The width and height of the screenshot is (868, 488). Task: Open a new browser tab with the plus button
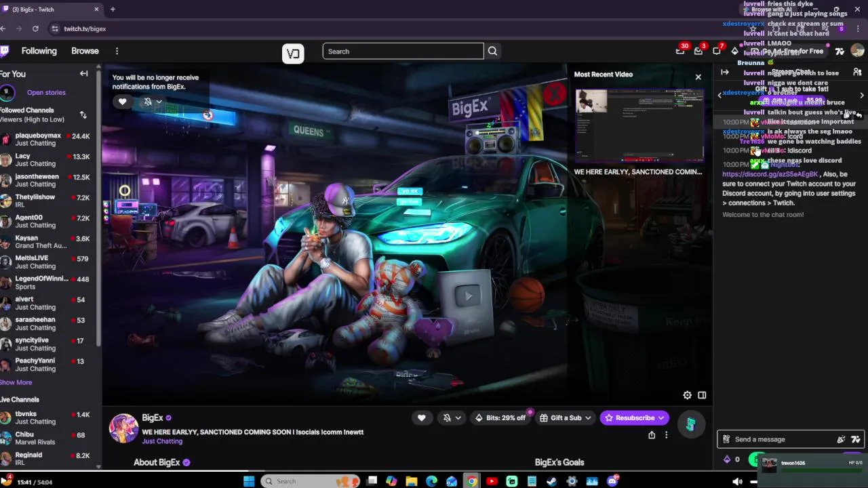[113, 9]
